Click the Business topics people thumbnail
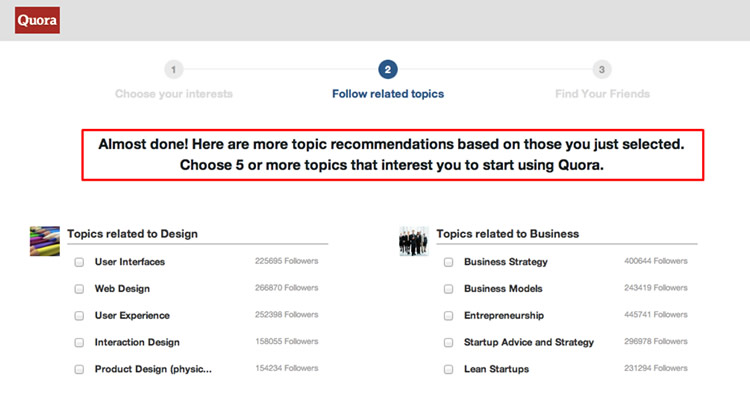The width and height of the screenshot is (750, 406). tap(414, 241)
